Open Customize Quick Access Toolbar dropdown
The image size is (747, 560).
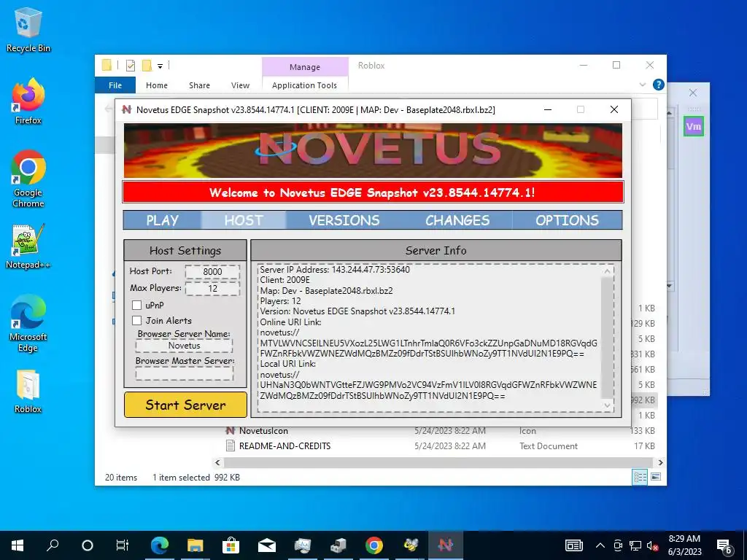[x=160, y=66]
